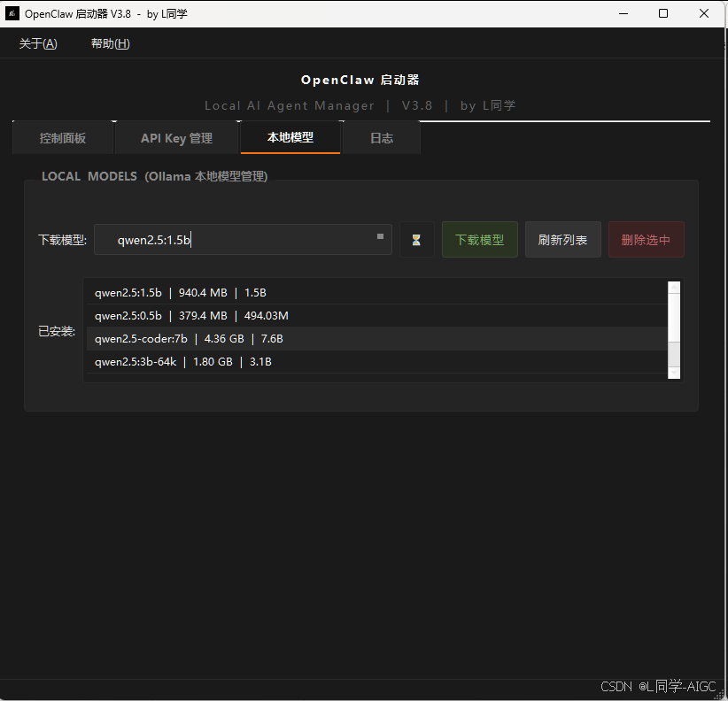Screen dimensions: 728x701
Task: Click the red 删除选中 button
Action: [x=646, y=239]
